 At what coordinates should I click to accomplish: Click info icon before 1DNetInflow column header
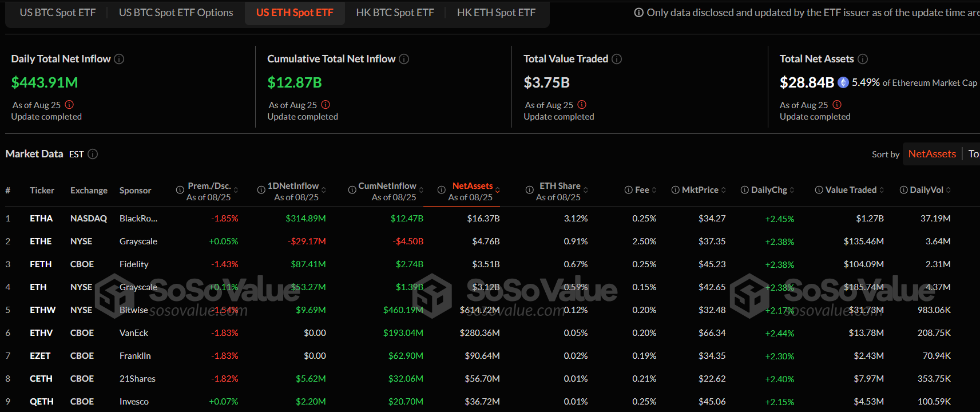pyautogui.click(x=261, y=190)
